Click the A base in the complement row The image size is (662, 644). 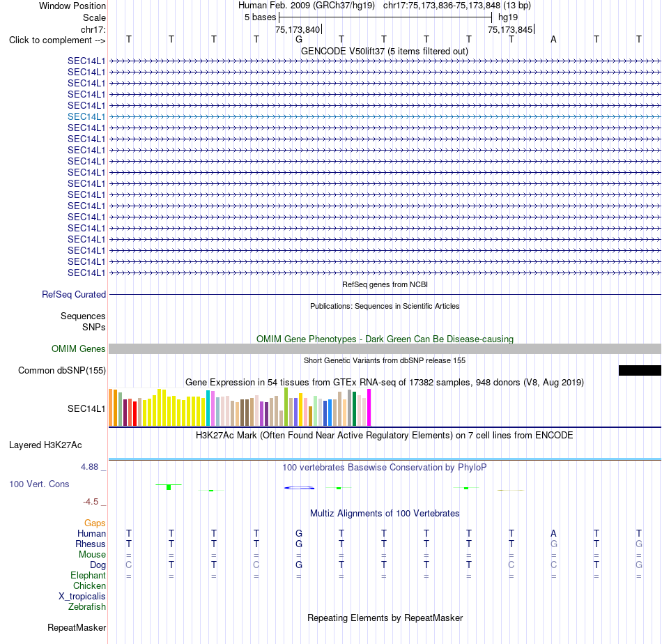pyautogui.click(x=553, y=40)
